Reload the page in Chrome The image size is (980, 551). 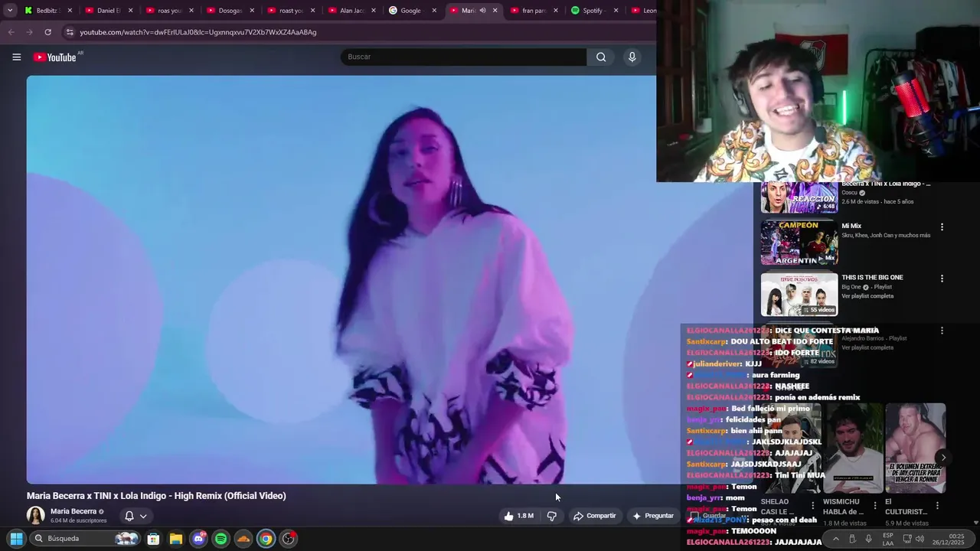47,32
